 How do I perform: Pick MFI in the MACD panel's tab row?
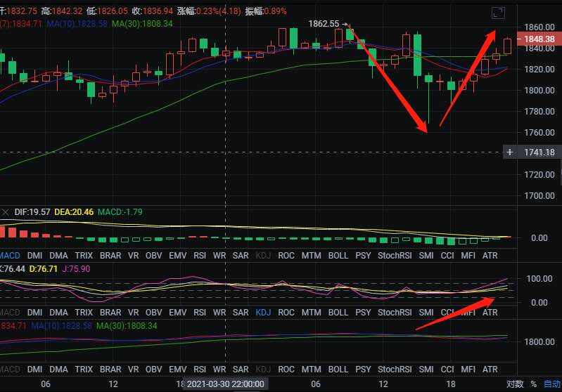(468, 256)
